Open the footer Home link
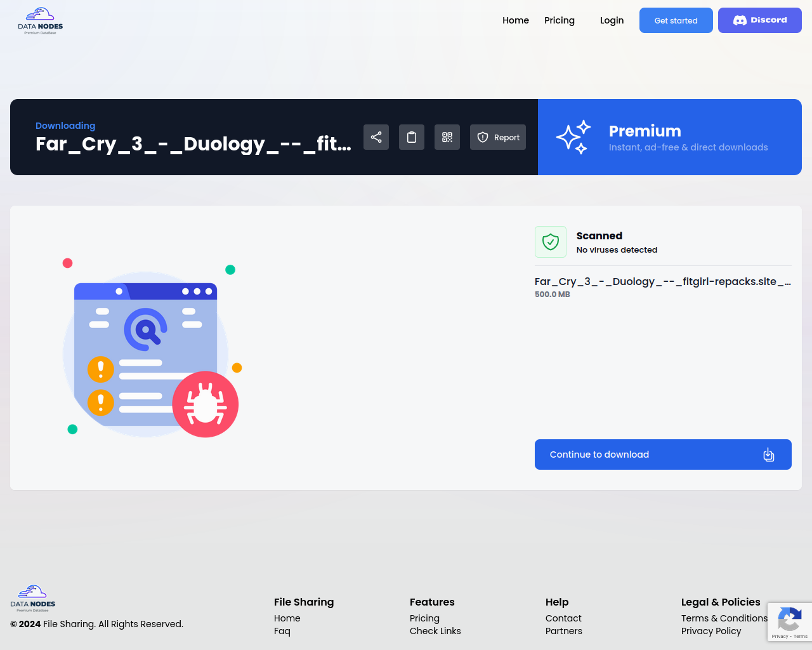Viewport: 812px width, 650px height. click(x=287, y=618)
